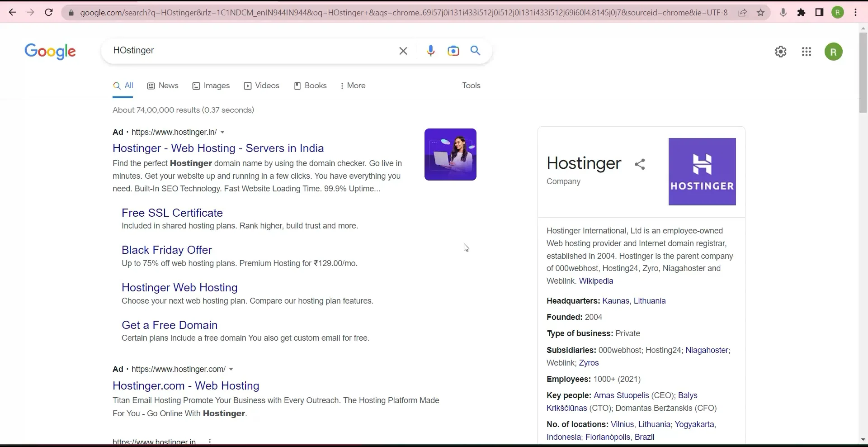The height and width of the screenshot is (447, 868).
Task: Open the Hostinger Web Hosting sitelink
Action: pyautogui.click(x=179, y=287)
